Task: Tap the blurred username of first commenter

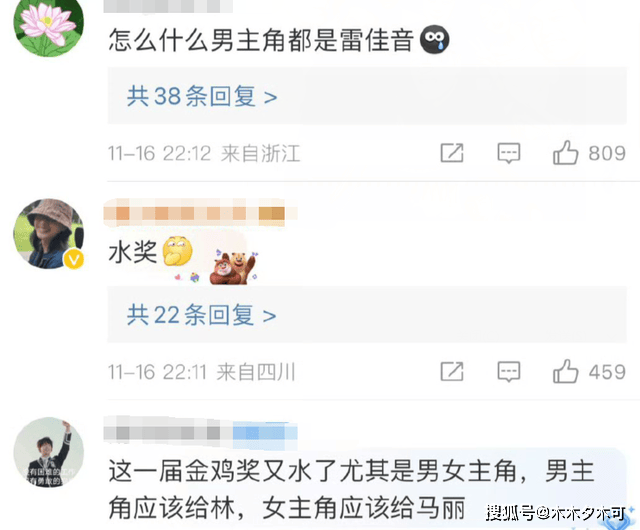Action: pos(168,6)
